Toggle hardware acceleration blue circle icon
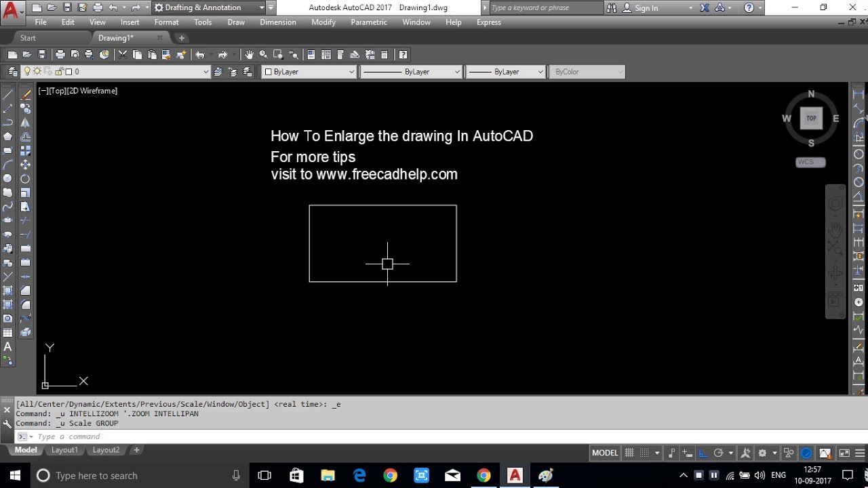868x488 pixels. 806,453
